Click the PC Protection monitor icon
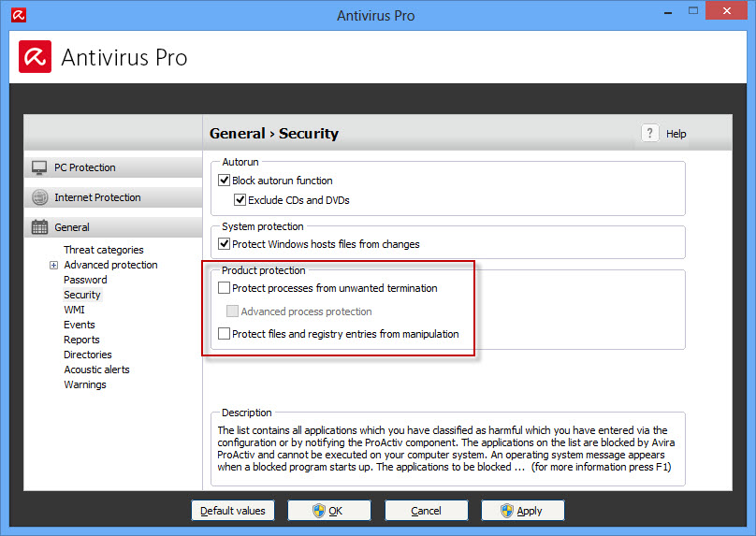This screenshot has height=536, width=756. [39, 167]
